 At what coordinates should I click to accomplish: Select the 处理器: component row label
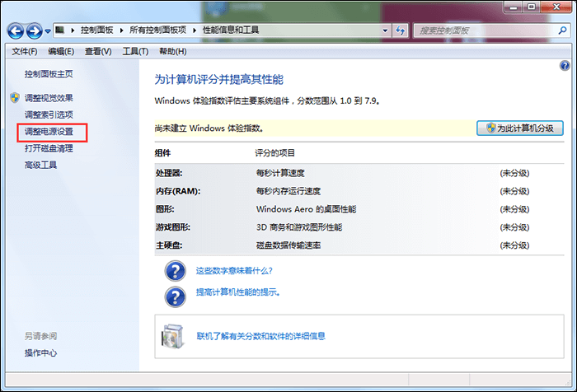coord(169,173)
